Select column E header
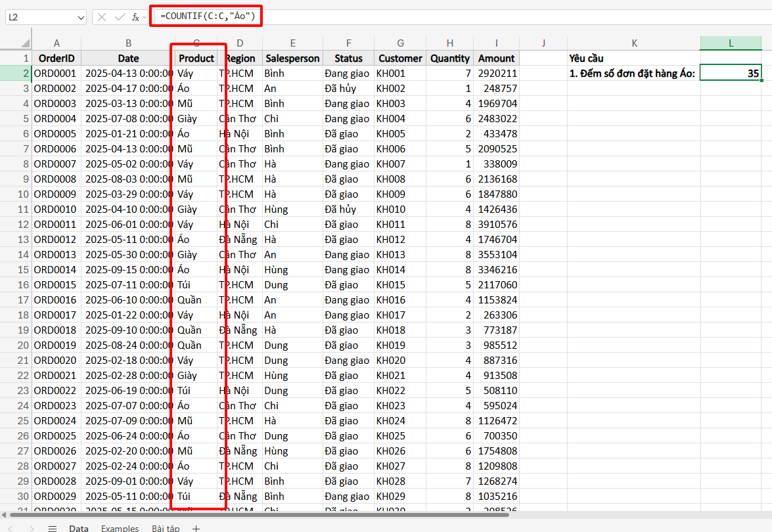Image resolution: width=772 pixels, height=532 pixels. pos(292,43)
